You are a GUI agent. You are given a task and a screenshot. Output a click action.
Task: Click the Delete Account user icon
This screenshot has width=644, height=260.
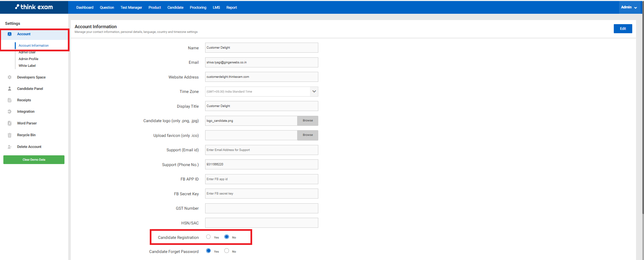pos(9,147)
